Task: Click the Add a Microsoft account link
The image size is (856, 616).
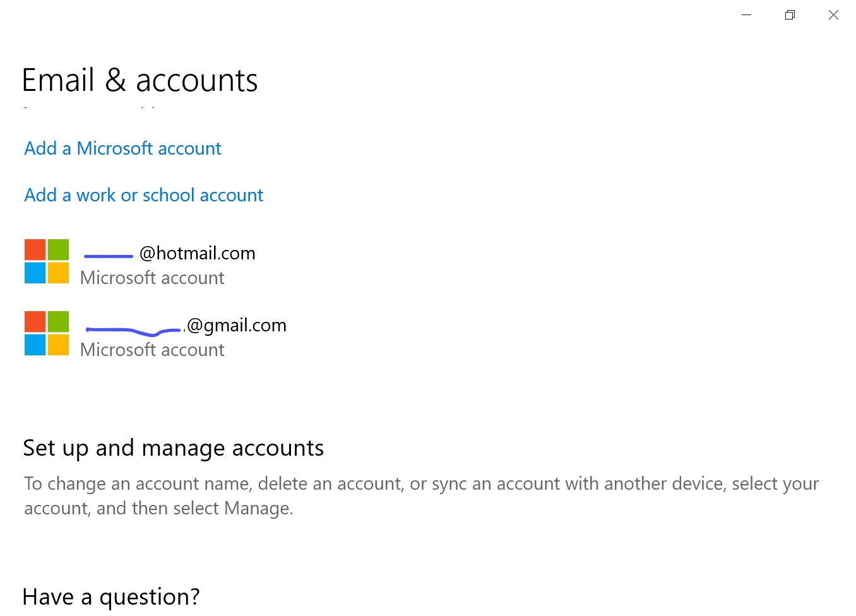Action: tap(122, 148)
